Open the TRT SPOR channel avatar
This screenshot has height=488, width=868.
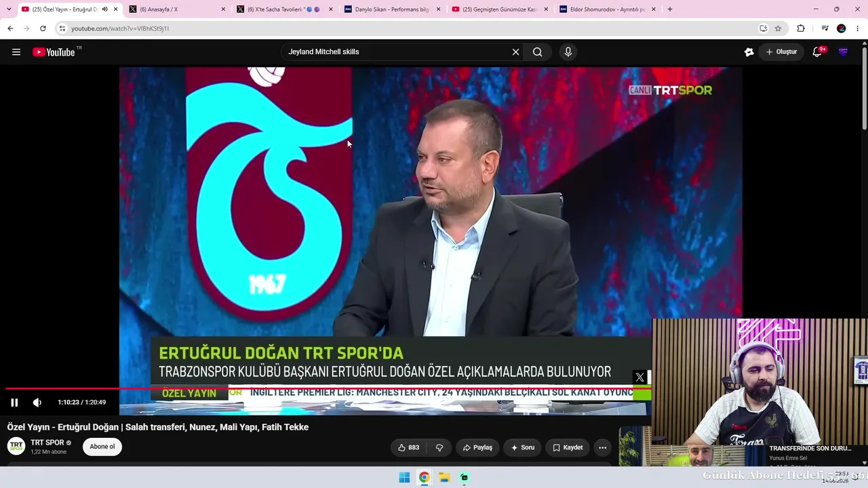(x=16, y=446)
